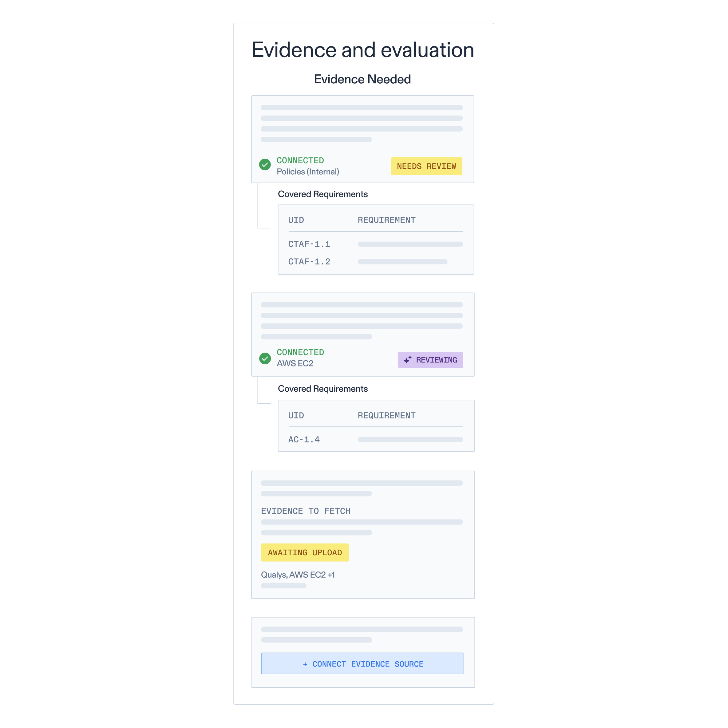Click the first Covered Requirements heading
This screenshot has height=728, width=728.
(323, 194)
